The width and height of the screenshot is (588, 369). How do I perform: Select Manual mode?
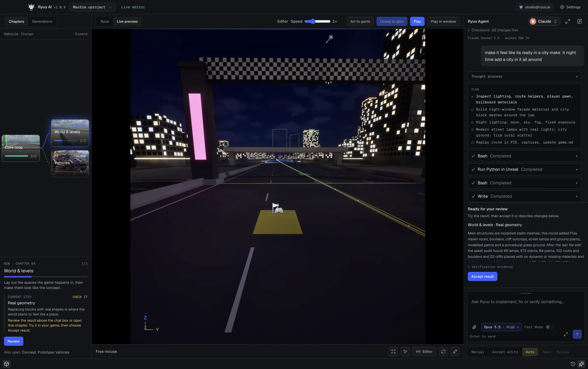coord(478,352)
